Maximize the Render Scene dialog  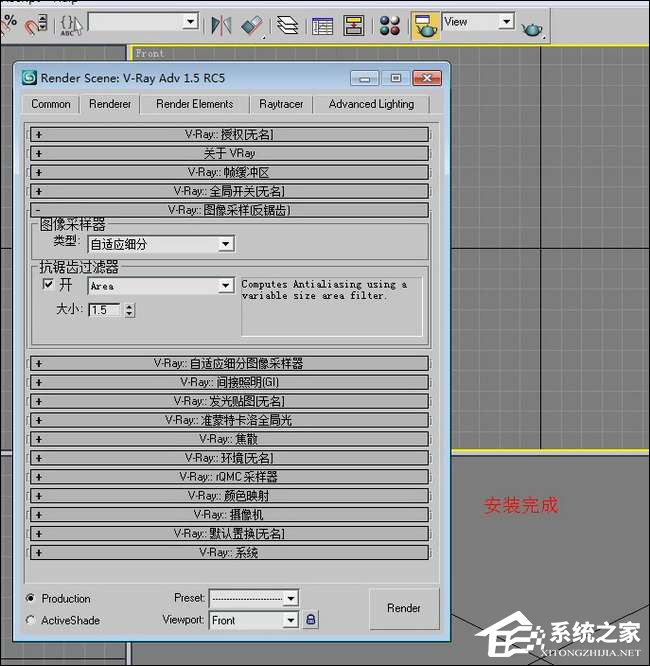pos(396,78)
